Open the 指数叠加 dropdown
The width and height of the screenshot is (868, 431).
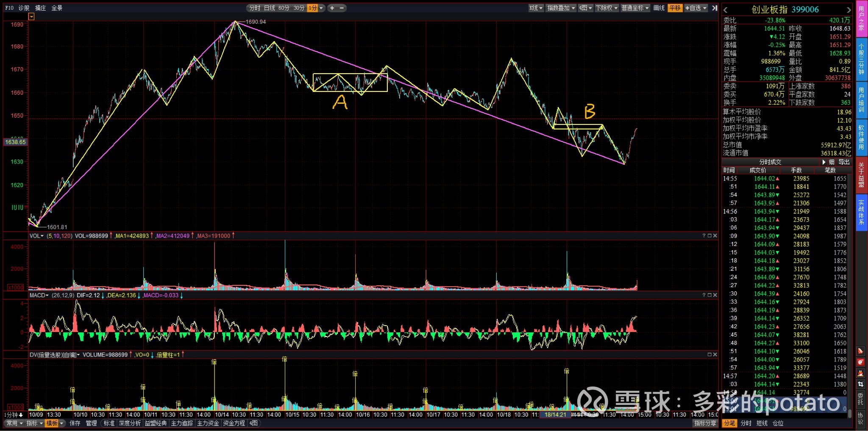pyautogui.click(x=561, y=8)
